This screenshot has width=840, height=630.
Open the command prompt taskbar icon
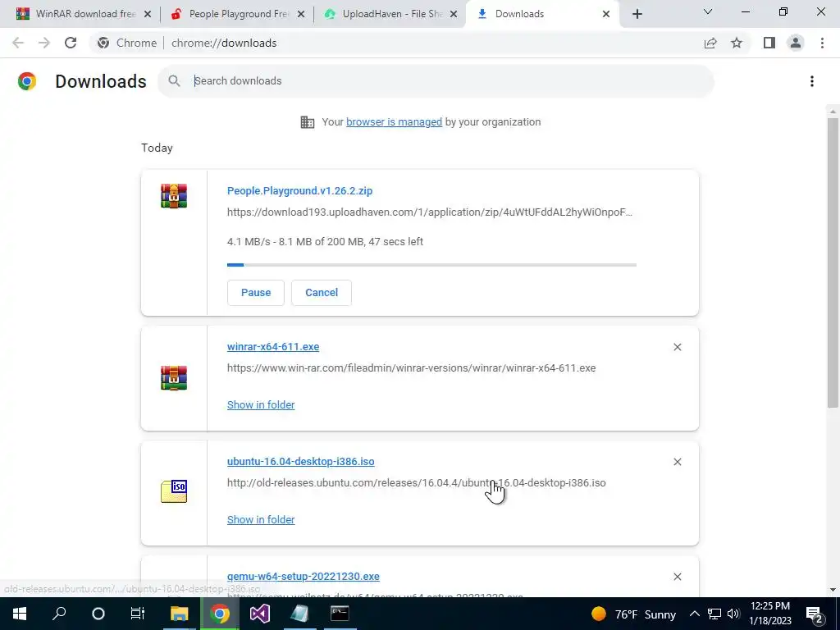pyautogui.click(x=340, y=614)
